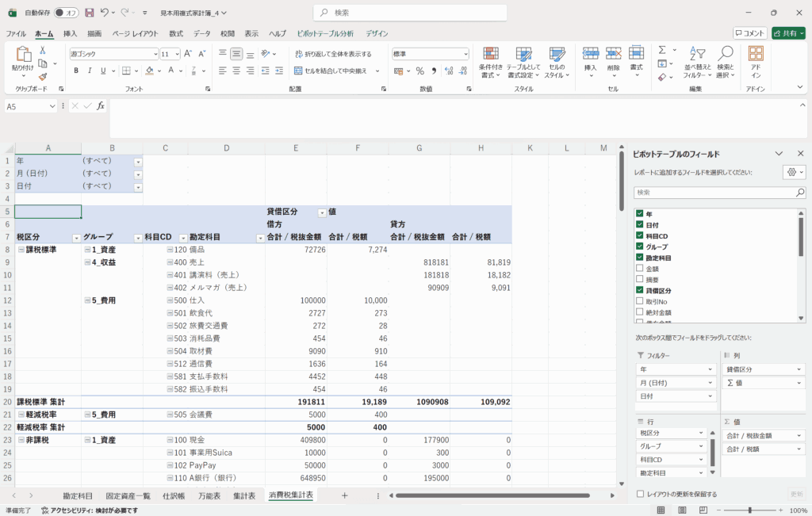Check the 金額 field checkbox
Viewport: 812px width, 516px height.
click(640, 269)
